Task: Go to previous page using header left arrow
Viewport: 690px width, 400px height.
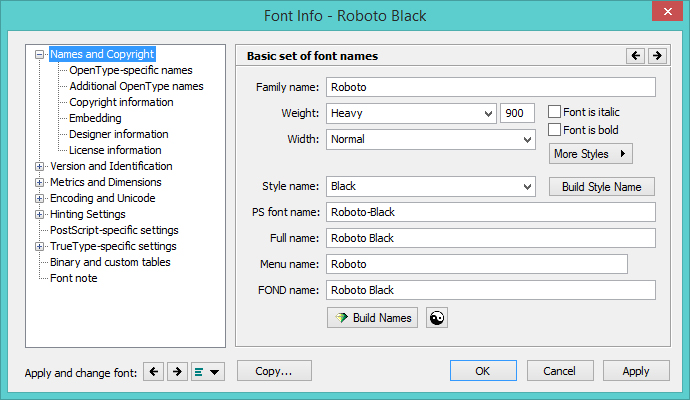Action: [x=635, y=56]
